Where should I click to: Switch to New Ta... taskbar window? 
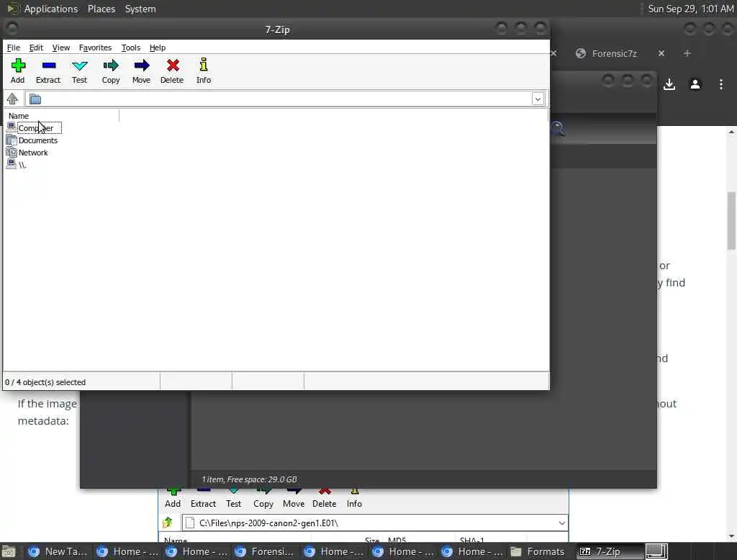pyautogui.click(x=58, y=551)
